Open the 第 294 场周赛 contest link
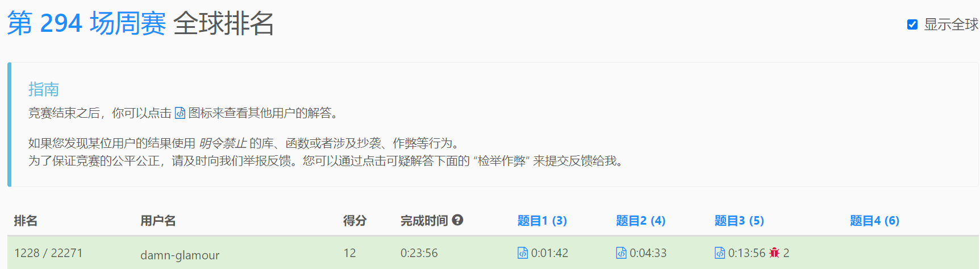Image resolution: width=980 pixels, height=269 pixels. tap(86, 24)
